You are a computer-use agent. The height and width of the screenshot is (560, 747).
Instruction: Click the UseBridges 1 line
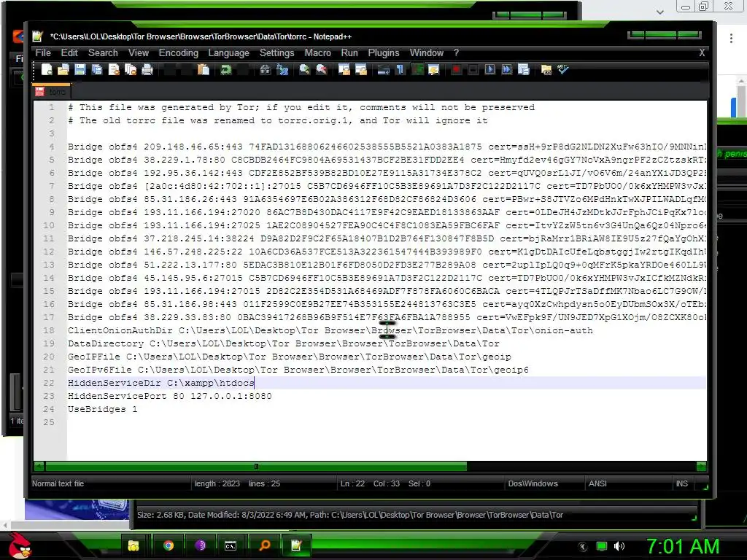[x=102, y=409]
